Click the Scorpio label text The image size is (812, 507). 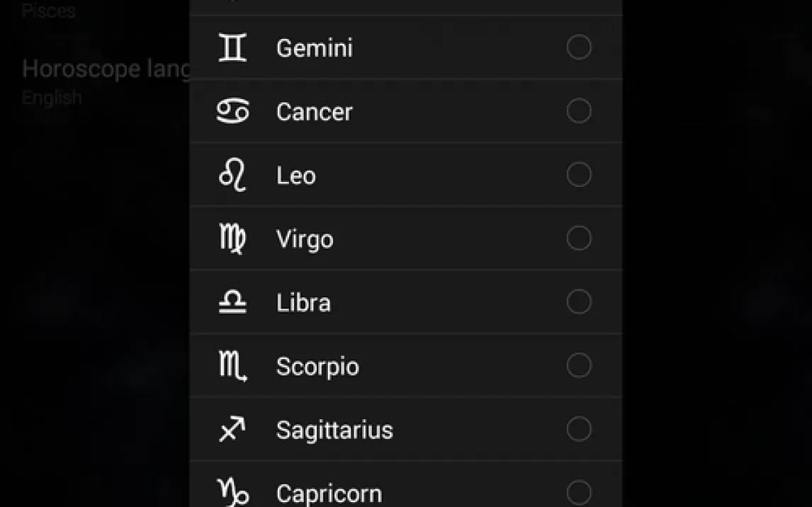coord(317,367)
